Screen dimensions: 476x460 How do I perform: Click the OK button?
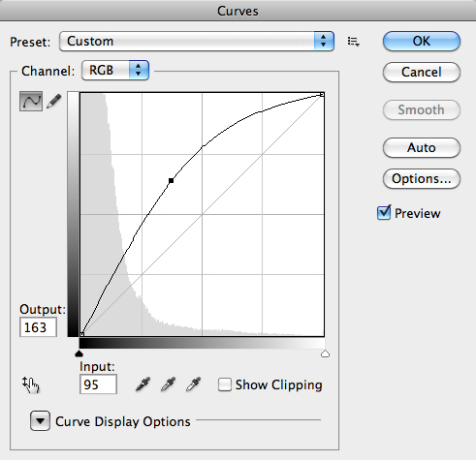tap(422, 42)
